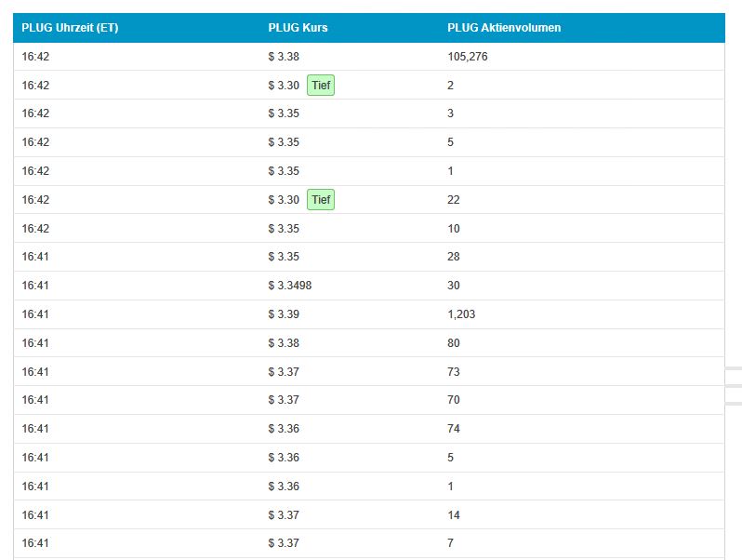Select the price $ 3.37 in the volume 73 row
Screen dimensions: 742x560
coord(284,371)
